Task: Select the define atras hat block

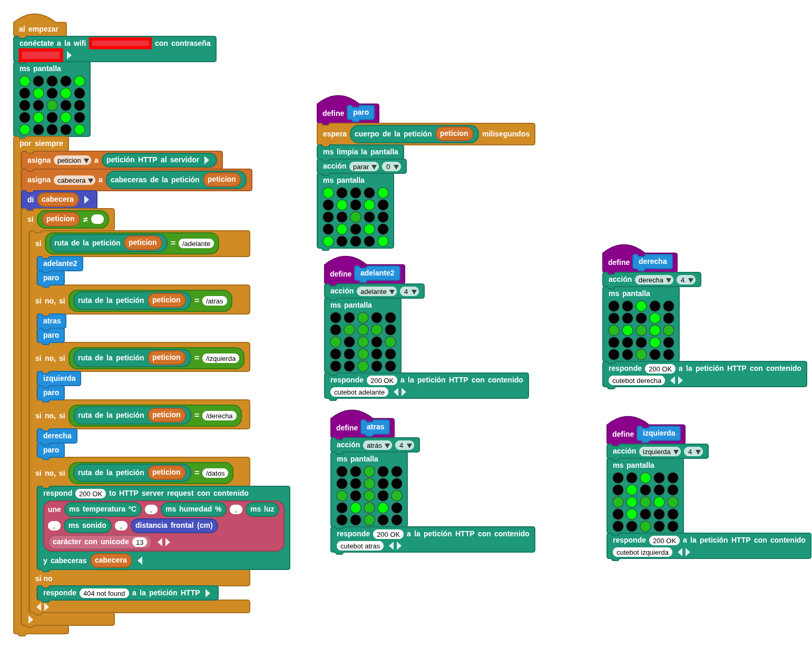Action: pos(347,428)
